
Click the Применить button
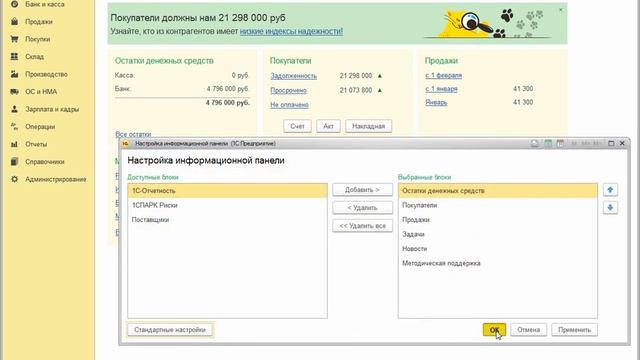(574, 330)
